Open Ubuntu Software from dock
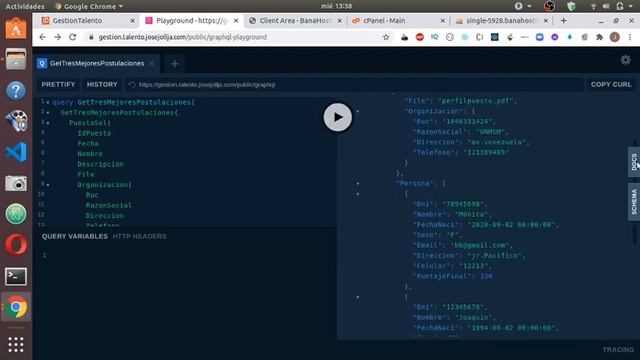This screenshot has height=360, width=640. point(16,29)
